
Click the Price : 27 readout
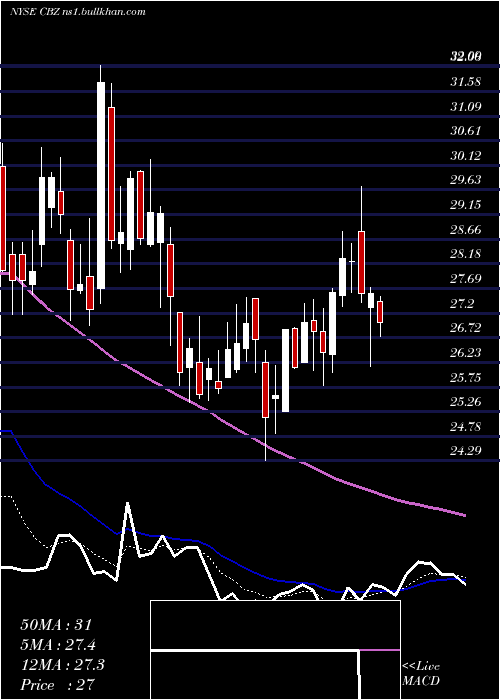[x=57, y=685]
